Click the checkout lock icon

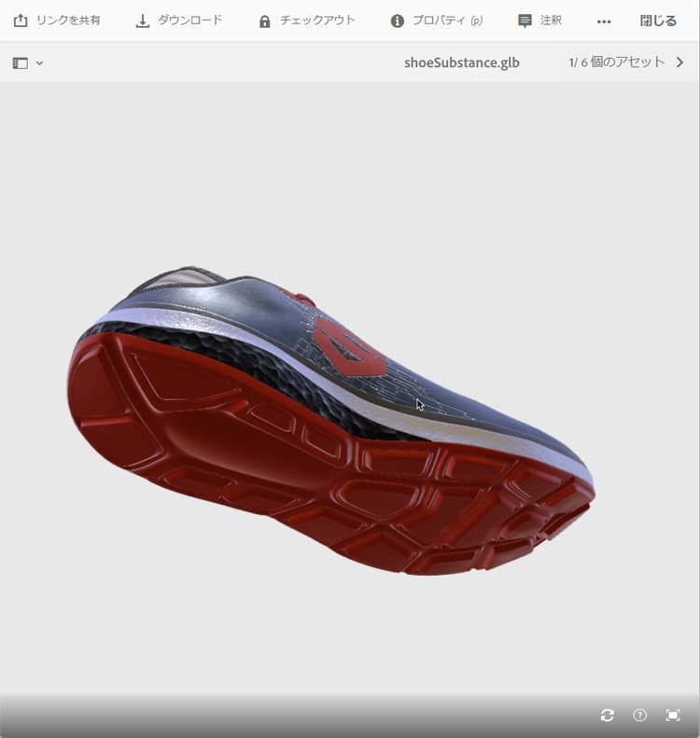265,21
